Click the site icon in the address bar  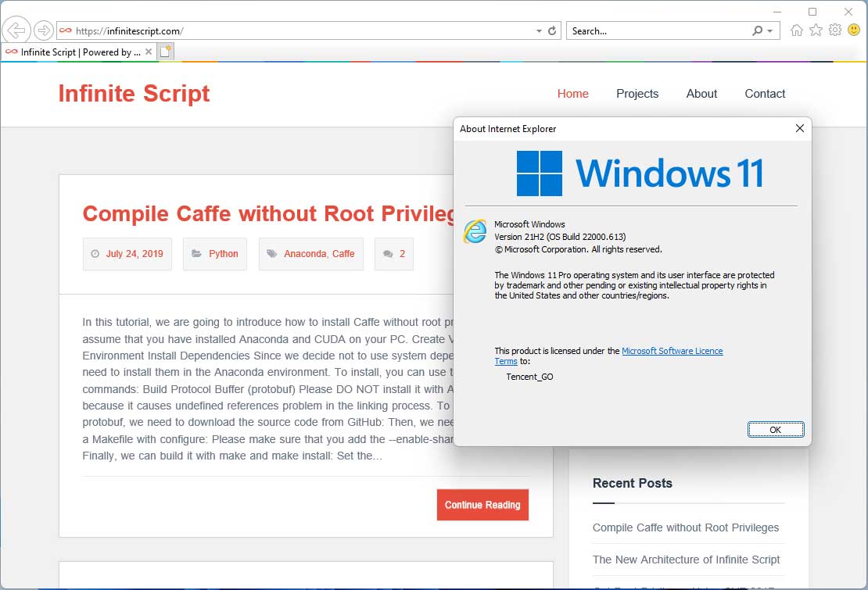[x=66, y=30]
